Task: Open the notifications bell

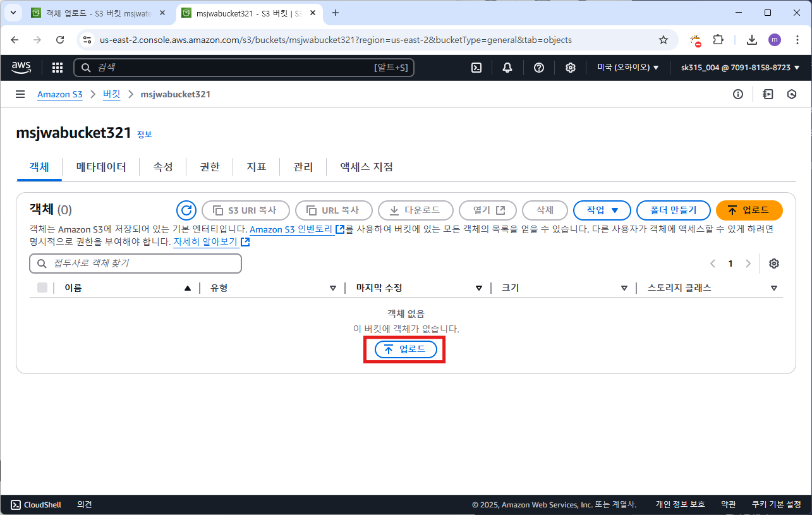Action: [507, 68]
